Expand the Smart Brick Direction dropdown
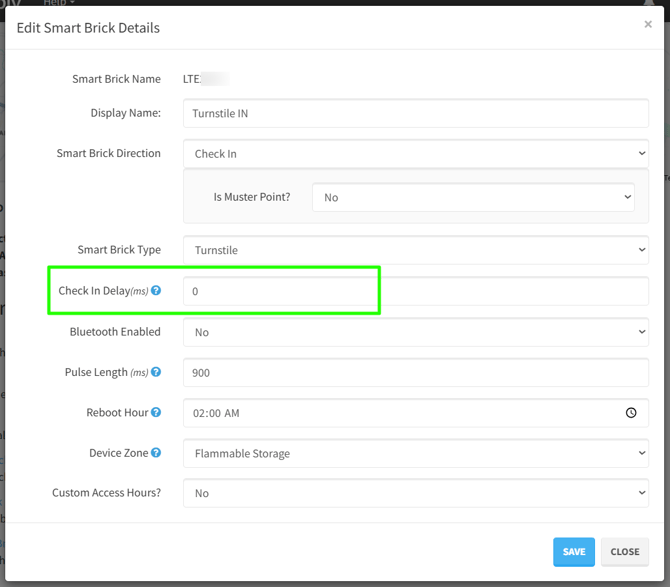Viewport: 670px width, 587px height. pos(415,154)
